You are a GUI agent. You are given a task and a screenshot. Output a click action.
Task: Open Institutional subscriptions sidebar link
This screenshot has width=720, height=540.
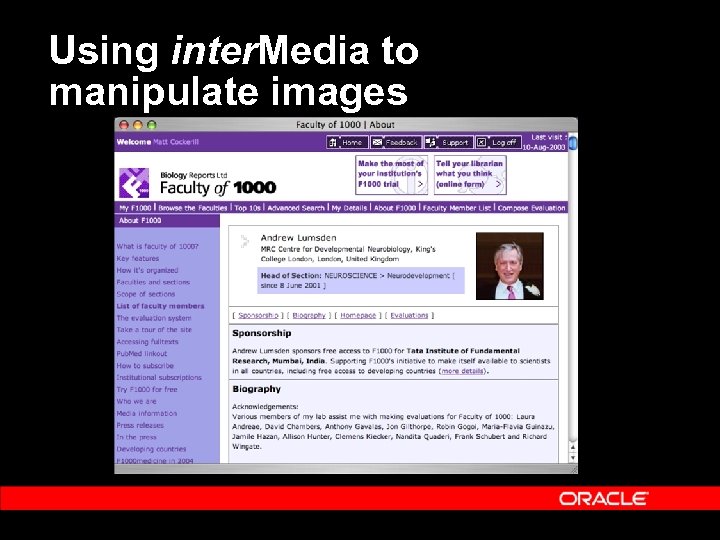[x=159, y=377]
